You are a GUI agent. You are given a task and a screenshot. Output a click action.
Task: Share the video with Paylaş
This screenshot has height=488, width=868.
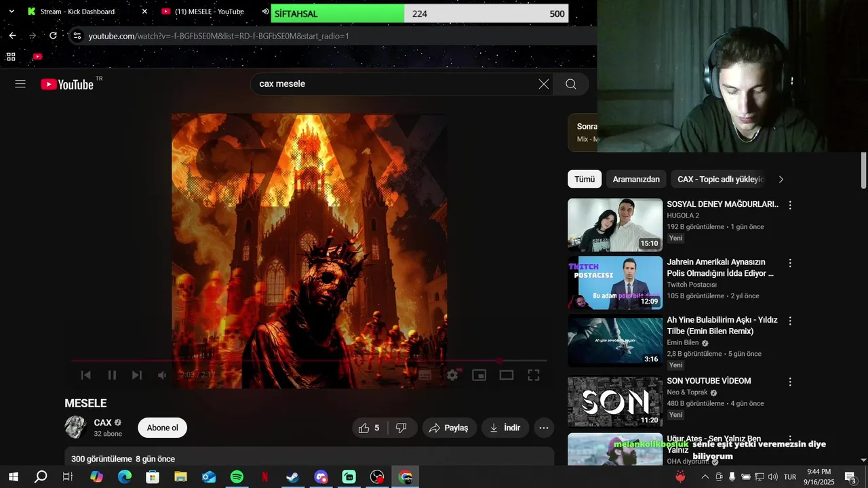point(450,428)
